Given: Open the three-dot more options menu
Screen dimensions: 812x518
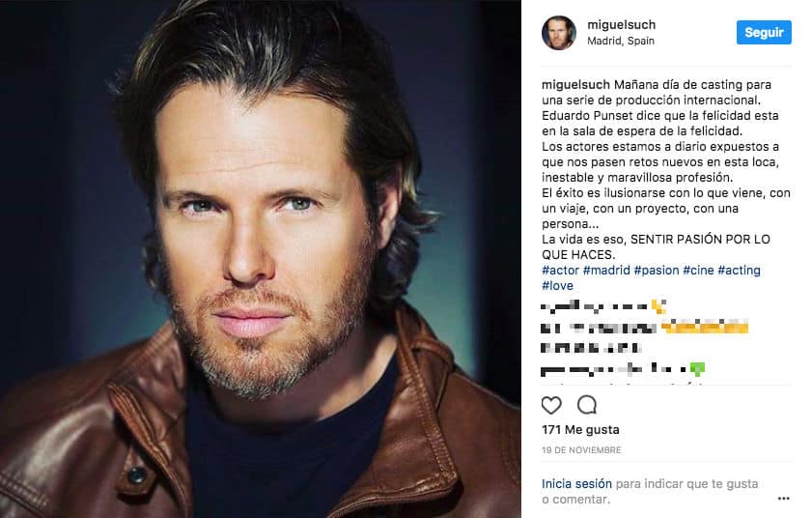Looking at the screenshot, I should [784, 499].
